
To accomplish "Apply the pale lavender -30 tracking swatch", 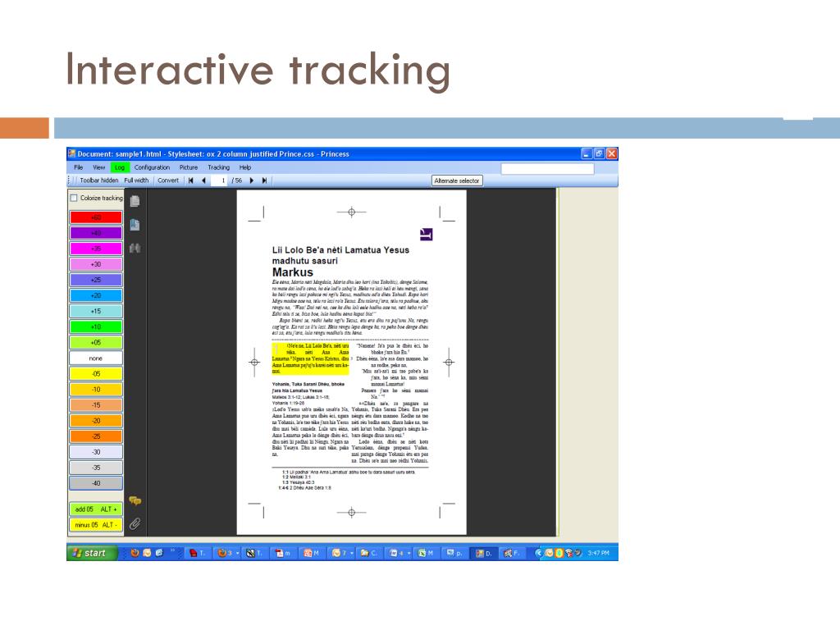I will pyautogui.click(x=96, y=452).
